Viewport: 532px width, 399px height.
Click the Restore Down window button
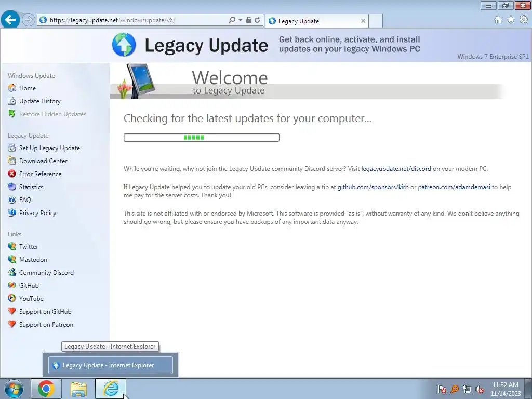506,5
